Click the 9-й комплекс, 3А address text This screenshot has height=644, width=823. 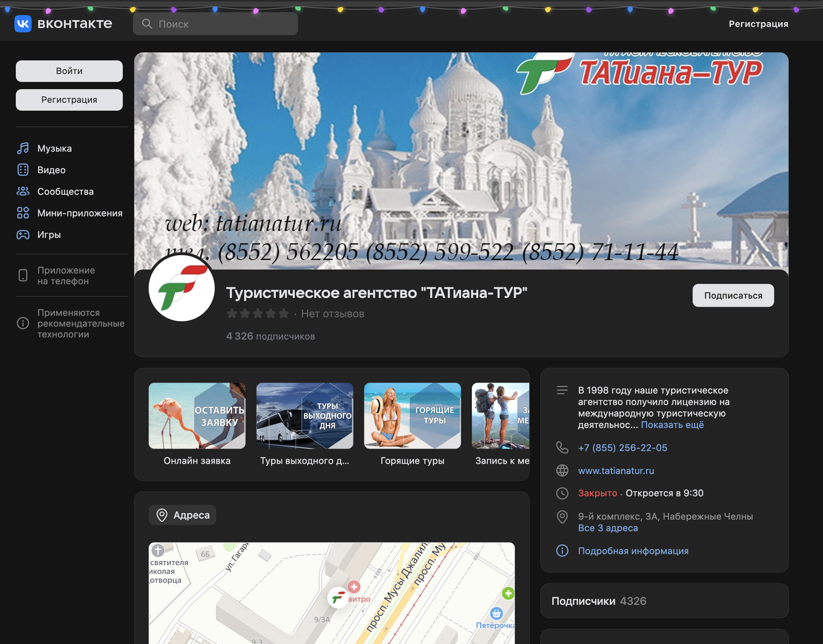click(x=665, y=516)
